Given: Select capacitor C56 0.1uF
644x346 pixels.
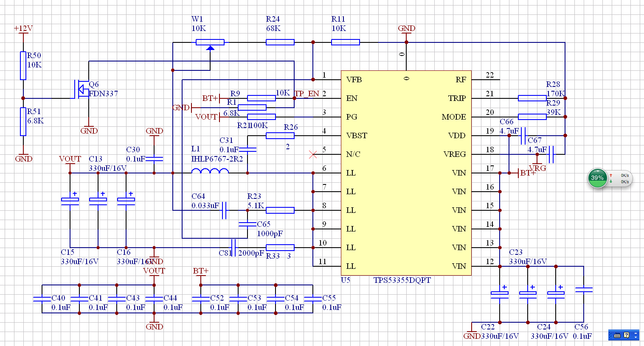Looking at the screenshot, I should (584, 290).
